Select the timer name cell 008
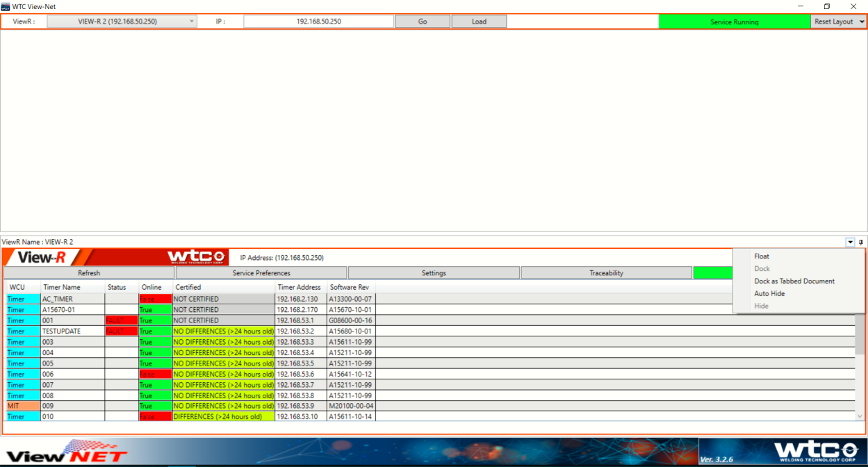868x467 pixels. 73,395
